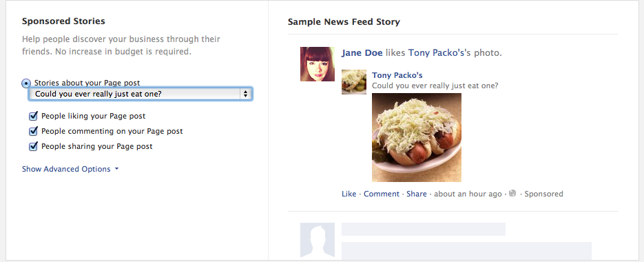Click the Jane Doe name link
The width and height of the screenshot is (644, 262).
[x=362, y=52]
